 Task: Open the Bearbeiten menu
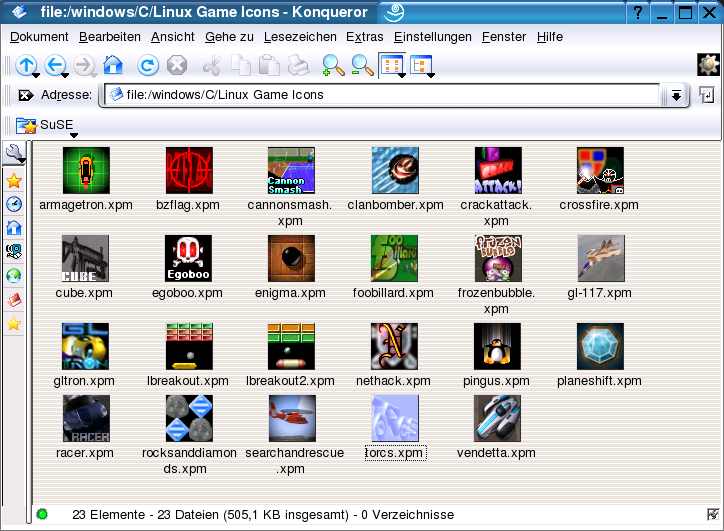110,37
